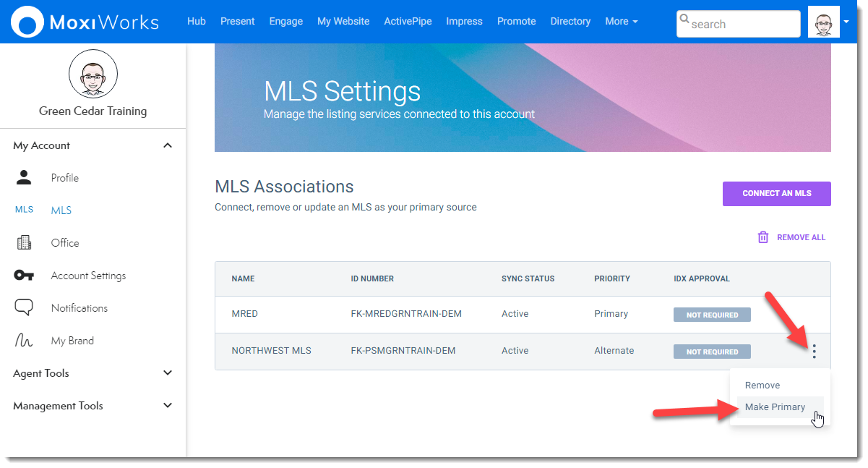The height and width of the screenshot is (468, 868).
Task: Click the Notifications speech bubble icon
Action: point(24,308)
